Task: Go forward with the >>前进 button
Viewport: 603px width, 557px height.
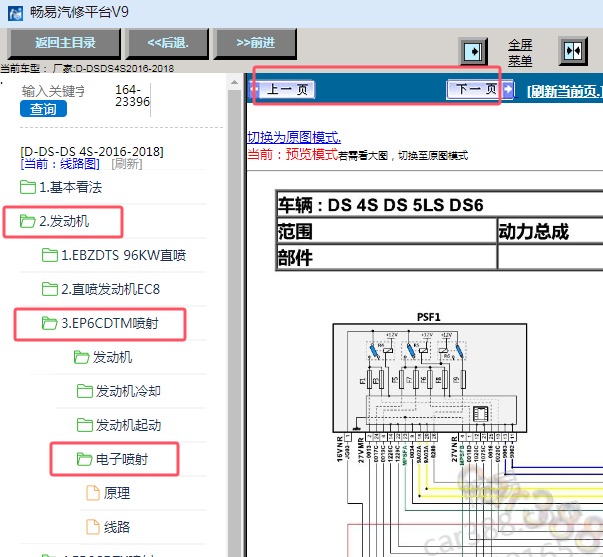Action: coord(255,43)
